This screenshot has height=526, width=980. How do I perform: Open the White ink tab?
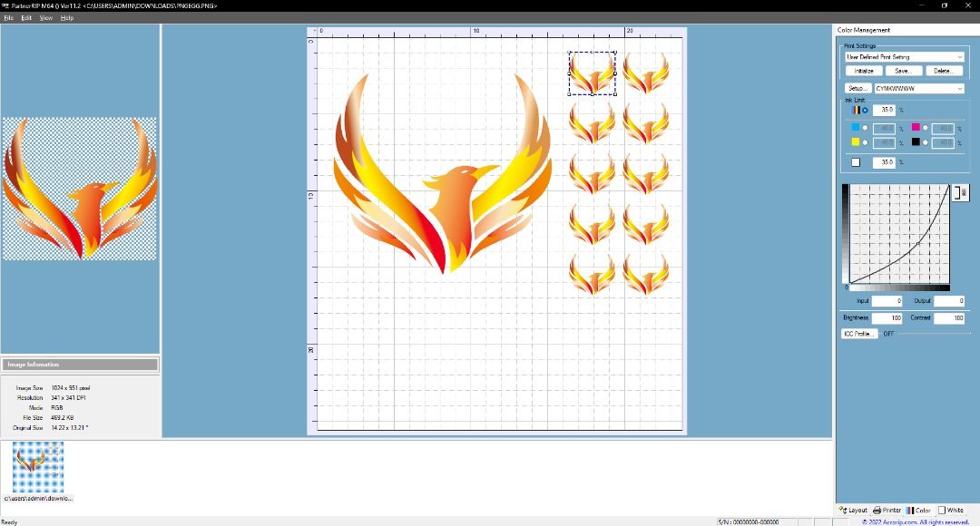951,511
